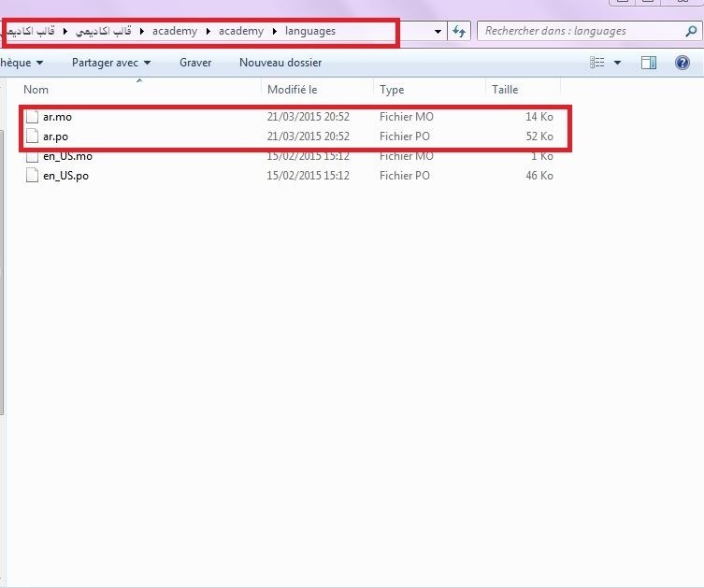Select the languages breadcrumb segment
The image size is (704, 588).
[x=310, y=31]
